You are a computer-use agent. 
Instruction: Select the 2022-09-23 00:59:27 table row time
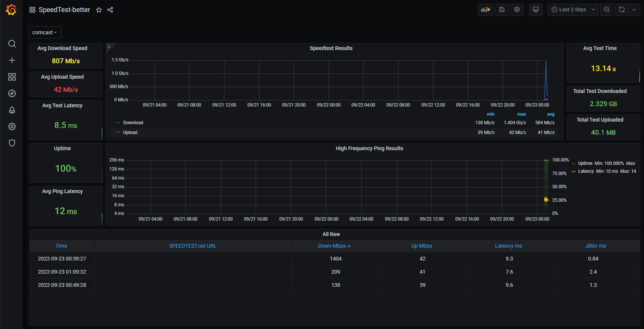[62, 259]
